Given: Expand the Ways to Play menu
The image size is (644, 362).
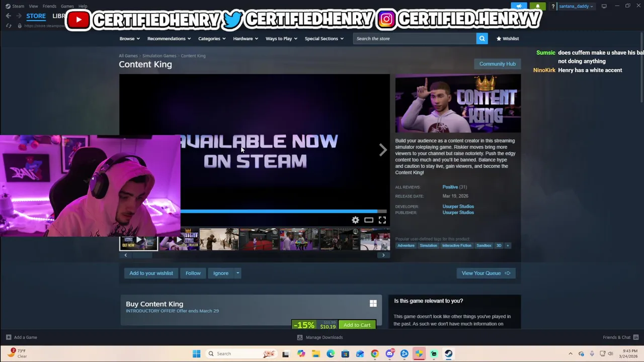Looking at the screenshot, I should coord(282,39).
